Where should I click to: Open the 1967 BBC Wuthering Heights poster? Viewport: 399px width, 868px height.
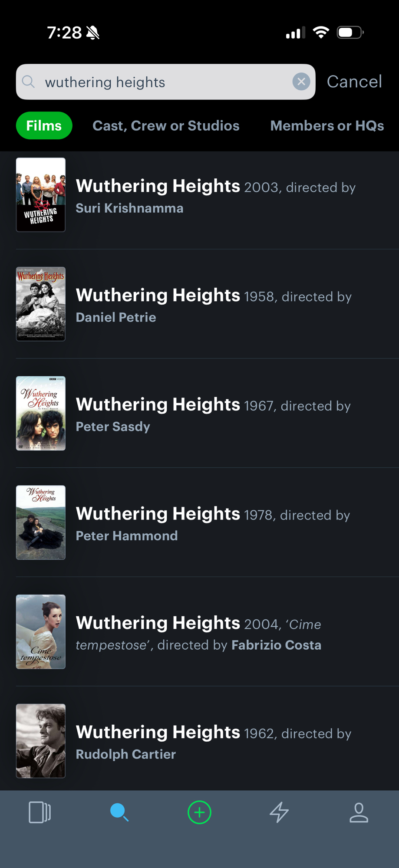[41, 413]
